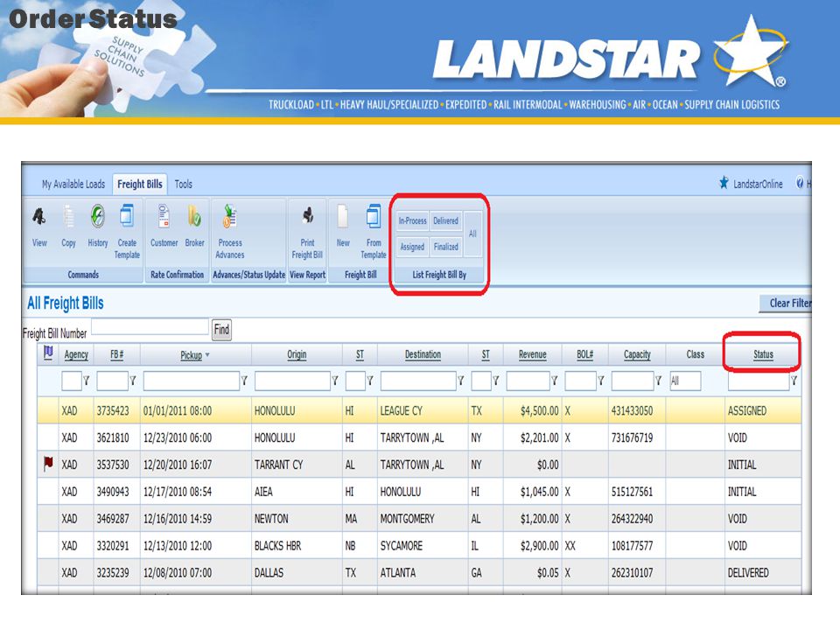The height and width of the screenshot is (630, 840).
Task: List freight bills by Finalized
Action: click(445, 247)
